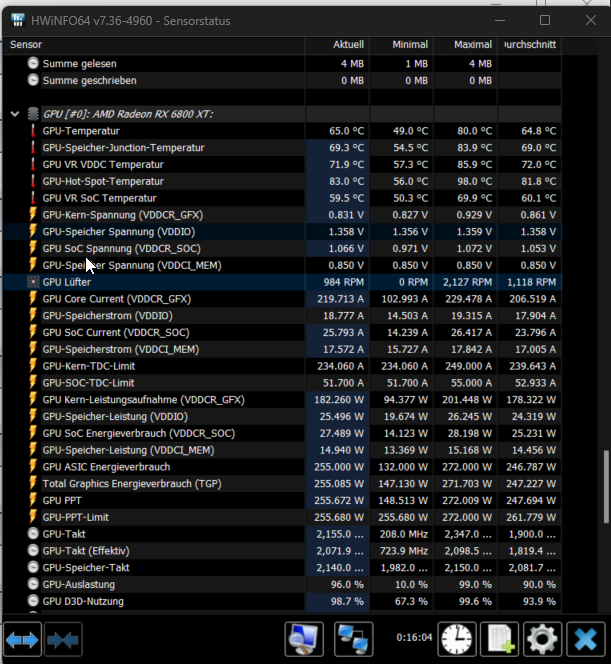Click thermometer icon of GPU-Temperatur
Image resolution: width=611 pixels, height=664 pixels.
[33, 131]
